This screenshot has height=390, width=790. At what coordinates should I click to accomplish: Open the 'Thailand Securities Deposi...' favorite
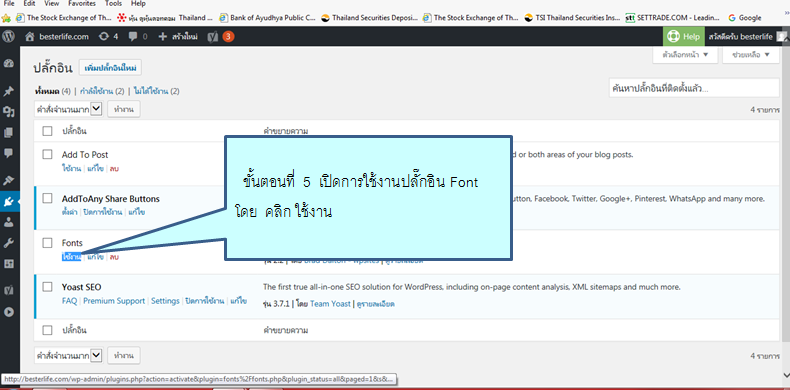pyautogui.click(x=370, y=18)
